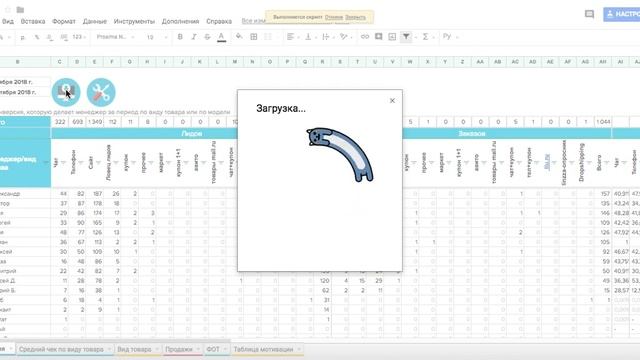Image resolution: width=640 pixels, height=360 pixels.
Task: Select column AA header
Action: (x=480, y=62)
